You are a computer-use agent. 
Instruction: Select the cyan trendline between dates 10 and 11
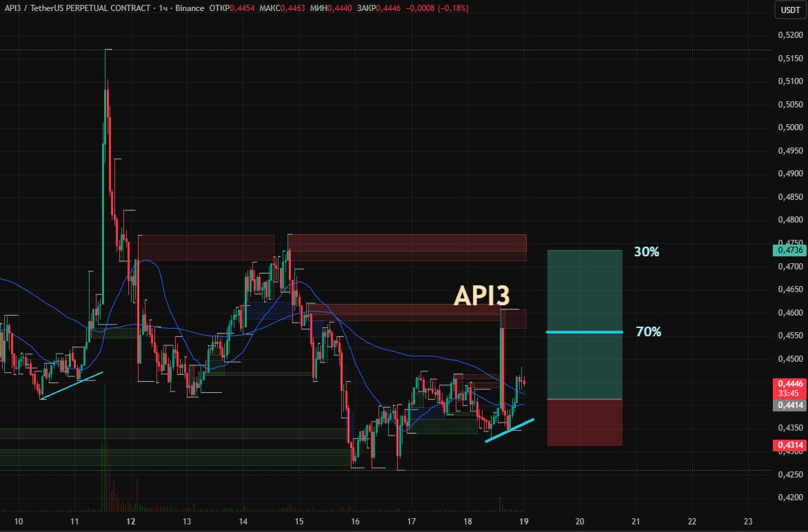pyautogui.click(x=72, y=385)
